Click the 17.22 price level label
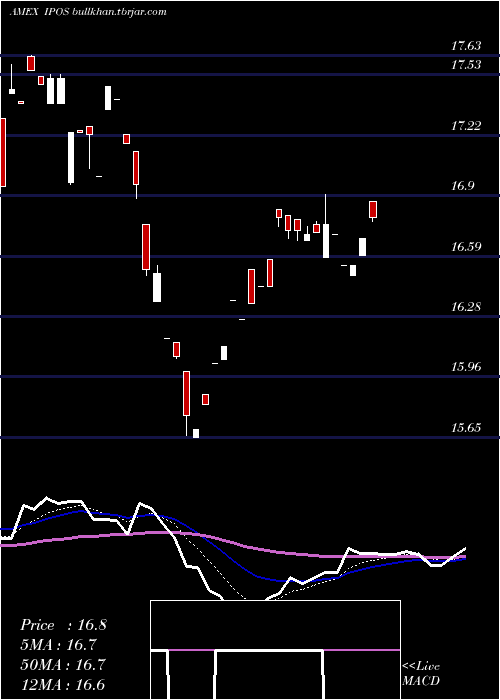500x700 pixels. 466,126
